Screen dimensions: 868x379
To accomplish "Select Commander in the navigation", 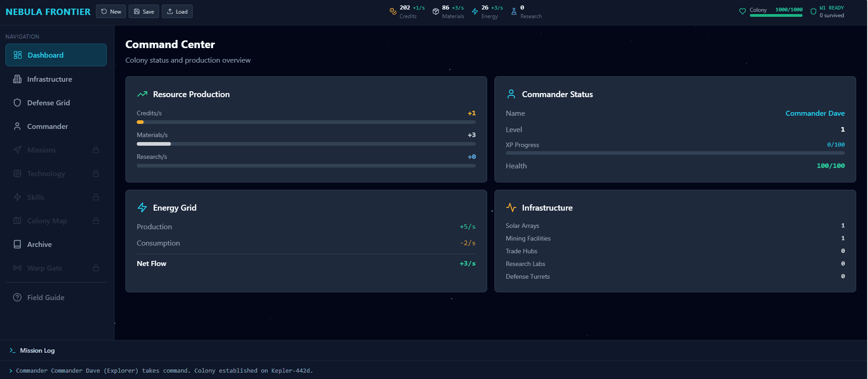I will pyautogui.click(x=56, y=126).
